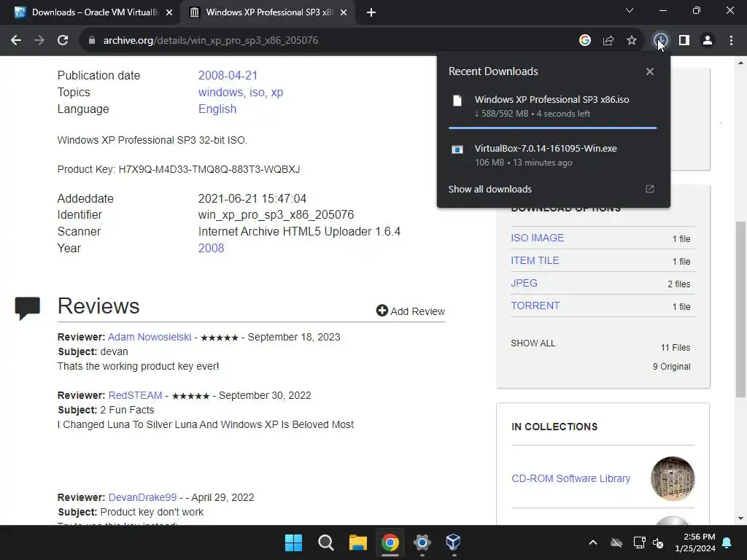Show hidden system tray icons
This screenshot has height=560, width=747.
(x=593, y=542)
